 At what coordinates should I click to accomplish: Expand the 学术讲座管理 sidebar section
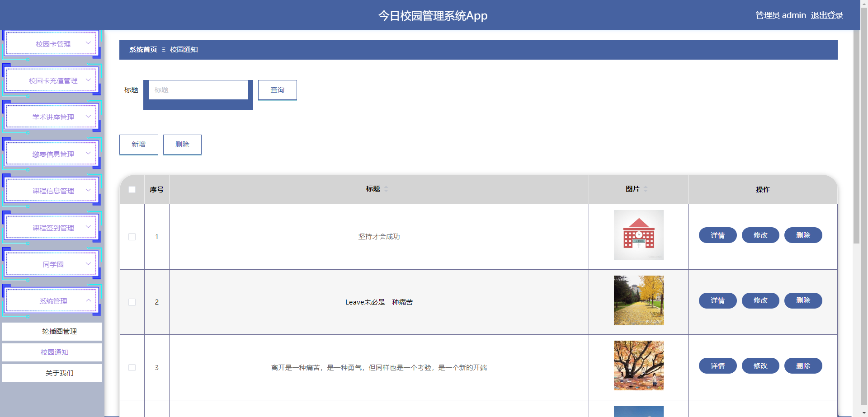point(52,117)
